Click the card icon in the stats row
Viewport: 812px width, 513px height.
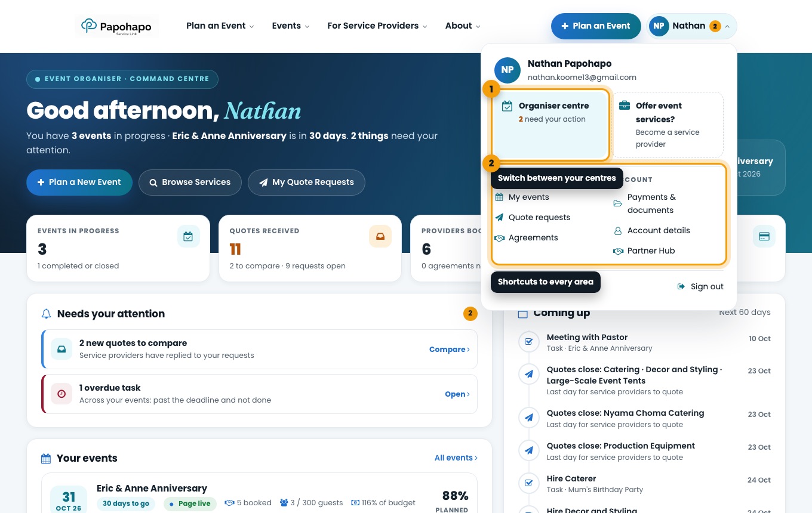[764, 237]
